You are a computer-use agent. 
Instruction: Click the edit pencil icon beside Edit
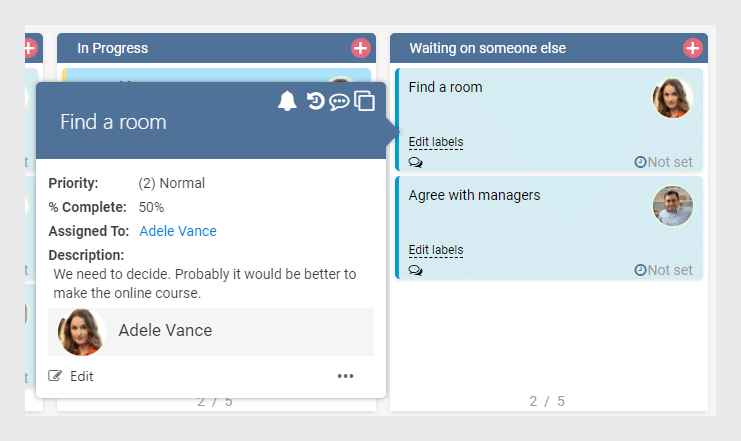click(x=55, y=376)
